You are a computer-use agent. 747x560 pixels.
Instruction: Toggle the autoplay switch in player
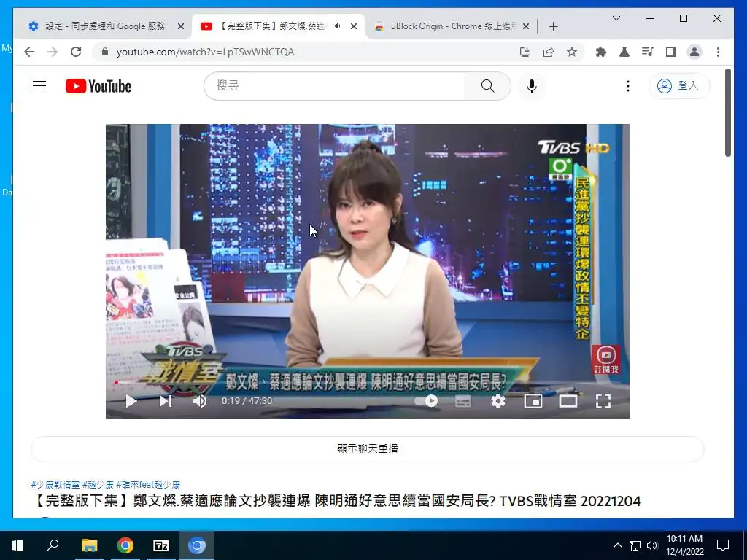[426, 401]
